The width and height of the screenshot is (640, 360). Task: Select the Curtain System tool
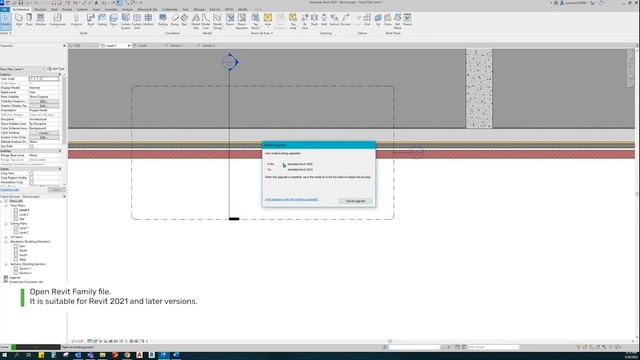pos(125,21)
